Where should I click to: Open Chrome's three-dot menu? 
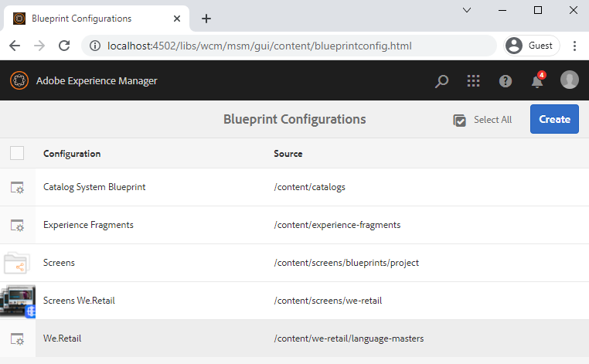[x=574, y=46]
